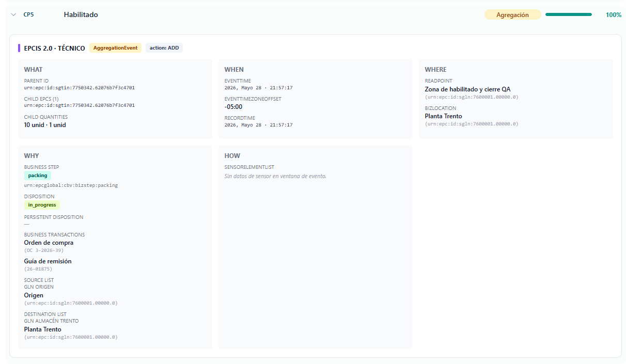Click the GLN ALMACÉN TRENTO label
Viewport: 626px width, 364px height.
[x=51, y=321]
